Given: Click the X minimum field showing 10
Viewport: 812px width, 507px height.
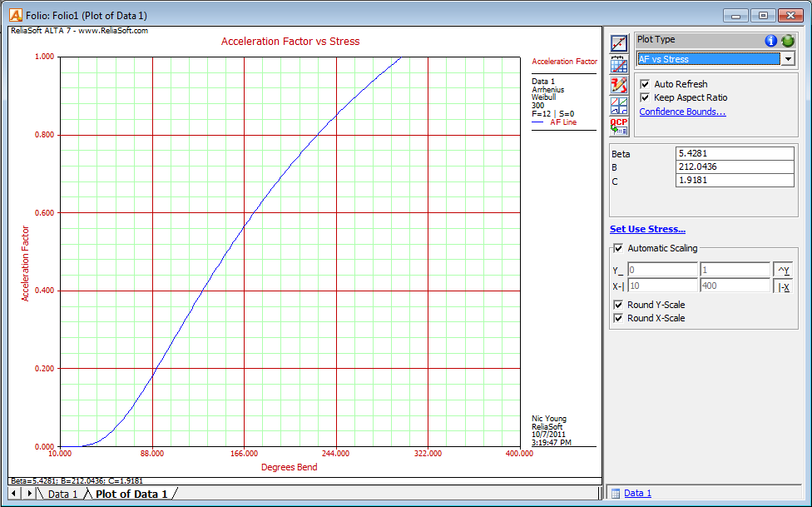Looking at the screenshot, I should [662, 286].
